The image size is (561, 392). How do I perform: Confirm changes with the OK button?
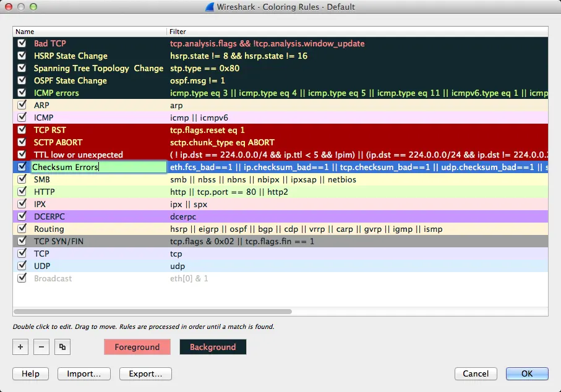526,373
